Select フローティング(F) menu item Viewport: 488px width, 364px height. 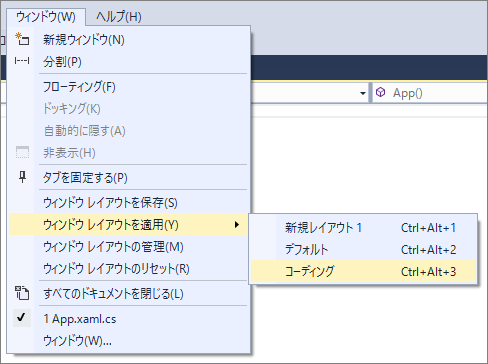tap(129, 87)
